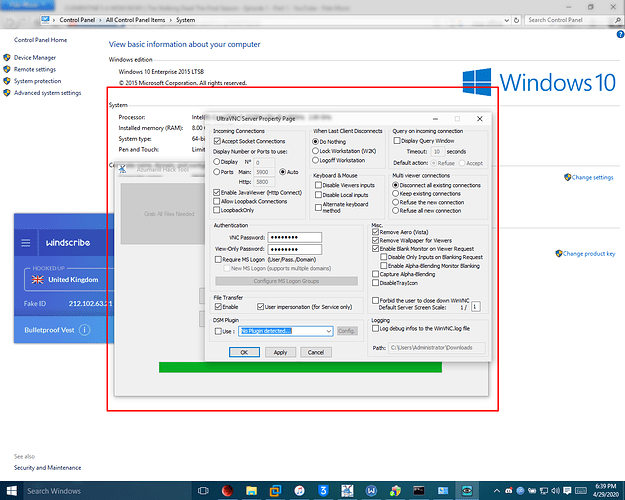Click the Cancel button

[316, 352]
